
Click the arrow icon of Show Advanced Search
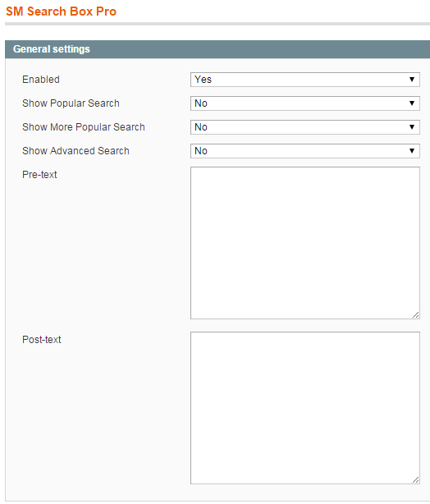(412, 151)
